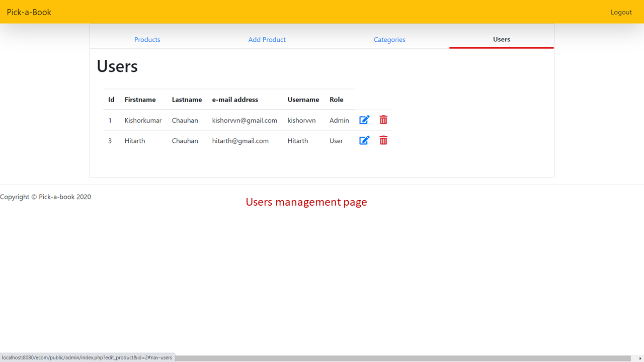Click the horizontal scrollbar right arrow

point(640,358)
